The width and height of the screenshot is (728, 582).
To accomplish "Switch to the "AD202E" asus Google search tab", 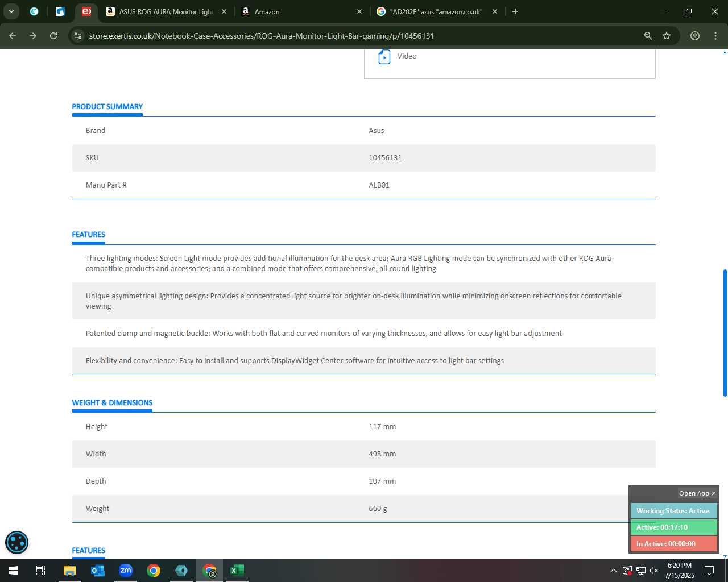I will tap(437, 11).
